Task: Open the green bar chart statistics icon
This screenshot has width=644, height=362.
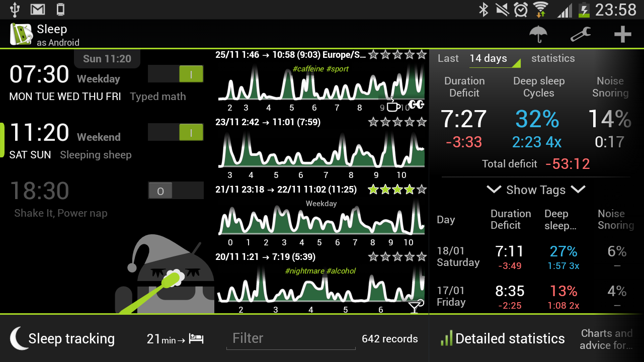Action: pyautogui.click(x=446, y=338)
